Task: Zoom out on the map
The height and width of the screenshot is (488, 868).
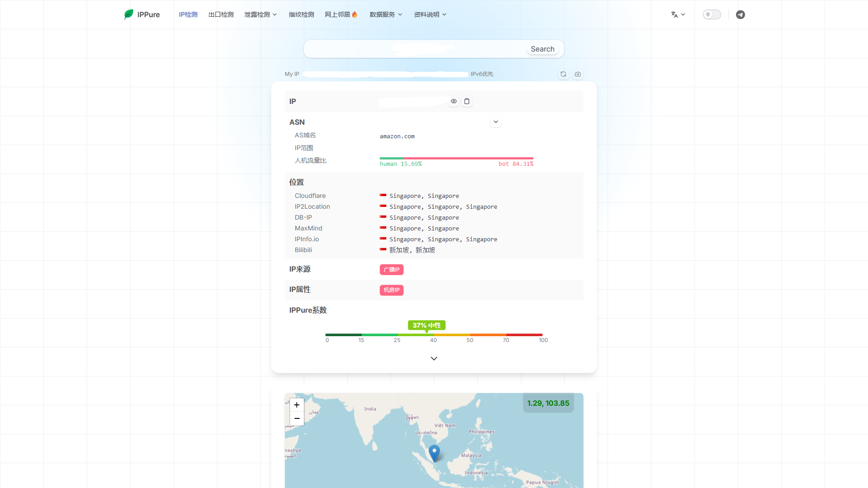Action: pyautogui.click(x=297, y=418)
